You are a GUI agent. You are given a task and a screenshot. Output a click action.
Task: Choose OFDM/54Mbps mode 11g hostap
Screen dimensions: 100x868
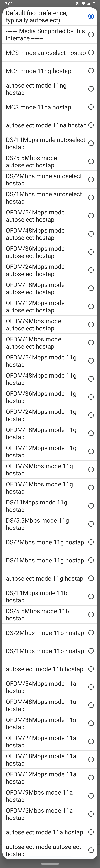[x=91, y=361]
